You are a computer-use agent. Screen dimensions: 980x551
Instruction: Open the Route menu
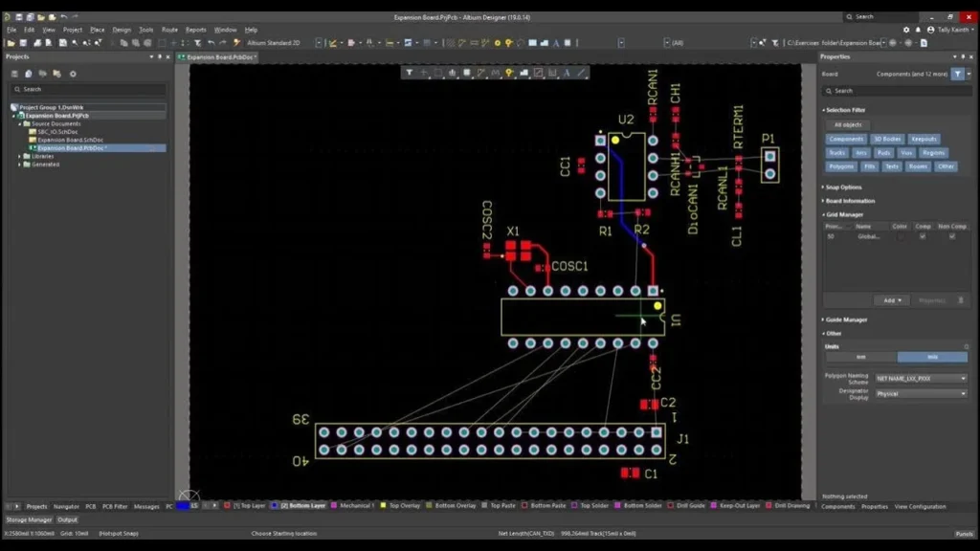pyautogui.click(x=169, y=29)
